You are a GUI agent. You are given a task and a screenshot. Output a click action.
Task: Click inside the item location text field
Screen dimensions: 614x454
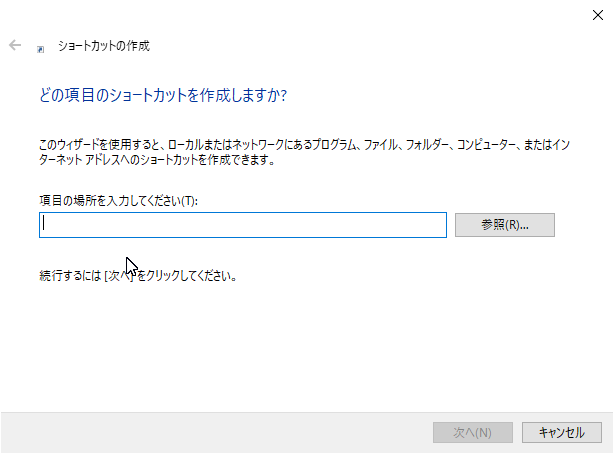tap(243, 225)
